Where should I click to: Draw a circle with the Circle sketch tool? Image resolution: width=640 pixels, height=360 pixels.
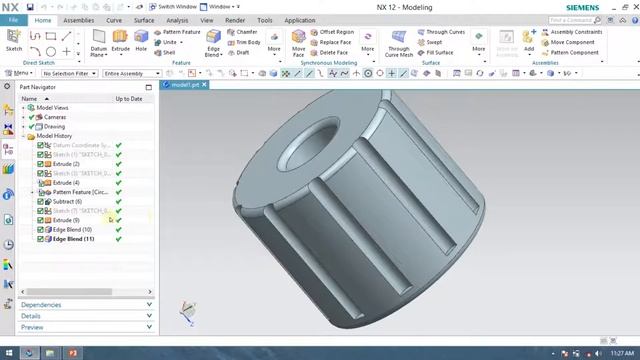tap(51, 52)
